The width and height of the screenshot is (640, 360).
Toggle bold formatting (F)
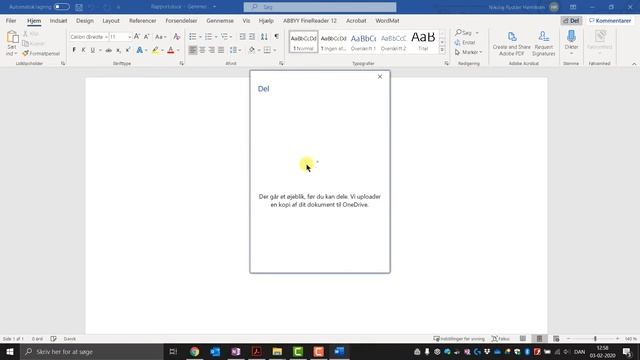coord(74,50)
